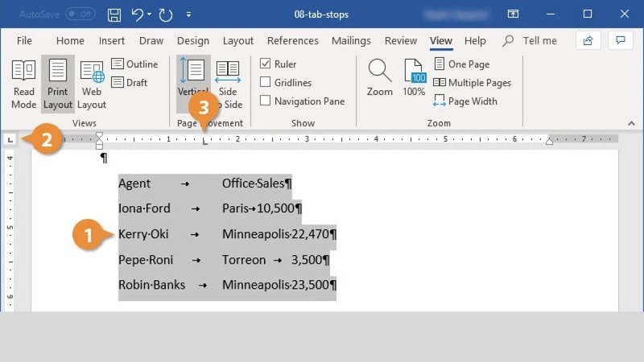
Task: Enable the Gridlines checkbox
Action: 266,82
